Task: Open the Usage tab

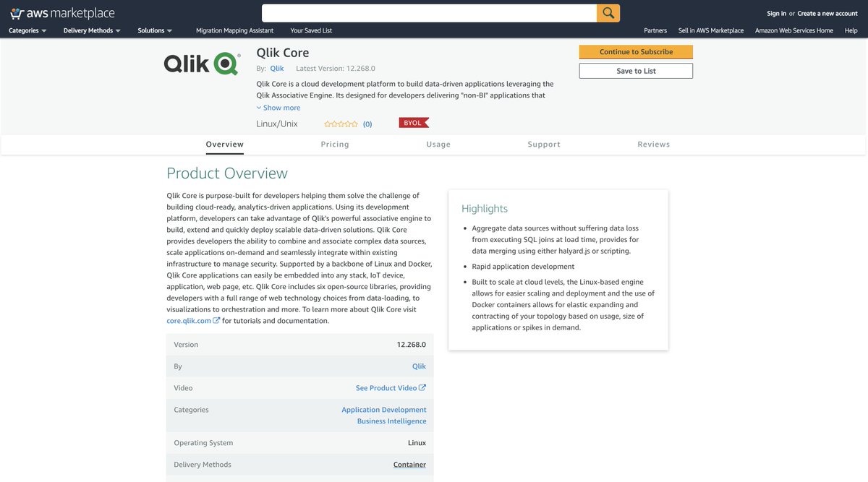Action: point(438,145)
